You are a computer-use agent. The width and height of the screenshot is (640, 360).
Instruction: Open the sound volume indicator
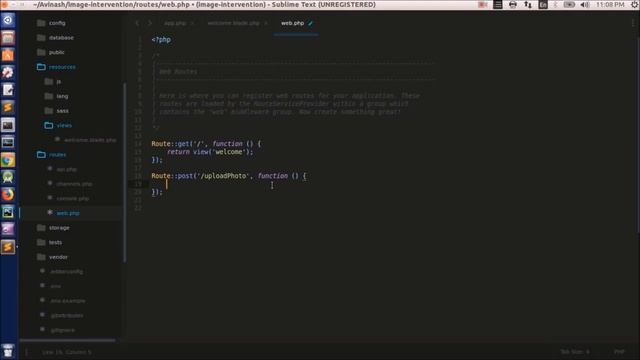point(585,4)
